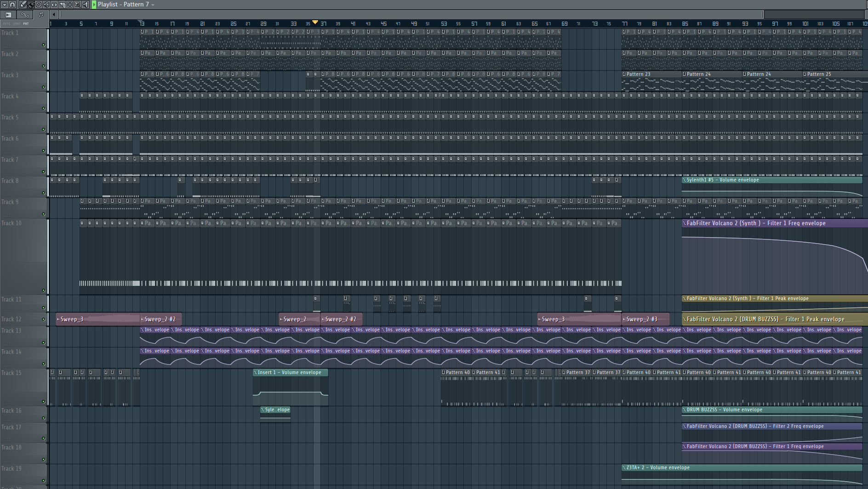This screenshot has height=489, width=868.
Task: Select the Slip tool
Action: point(54,5)
